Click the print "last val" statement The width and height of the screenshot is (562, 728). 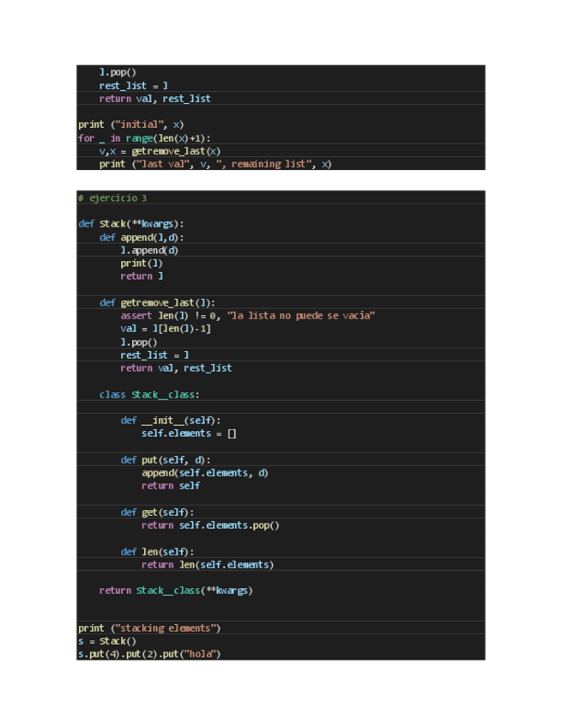point(215,164)
